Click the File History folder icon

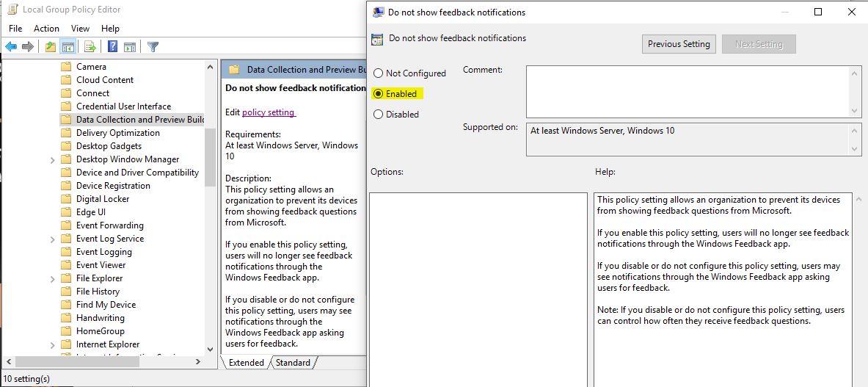(67, 292)
